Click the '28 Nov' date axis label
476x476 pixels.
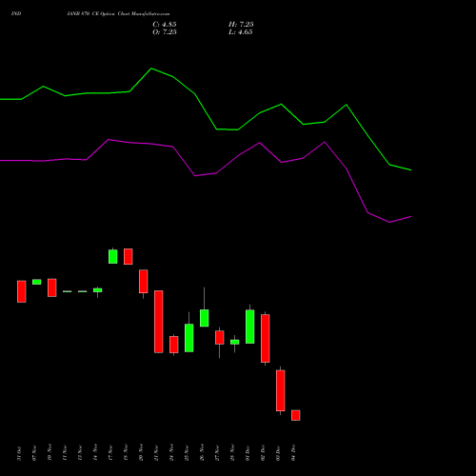[232, 452]
